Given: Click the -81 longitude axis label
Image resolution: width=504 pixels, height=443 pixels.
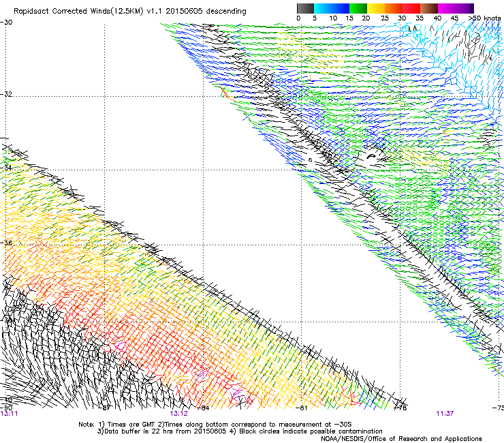Looking at the screenshot, I should pyautogui.click(x=302, y=408).
